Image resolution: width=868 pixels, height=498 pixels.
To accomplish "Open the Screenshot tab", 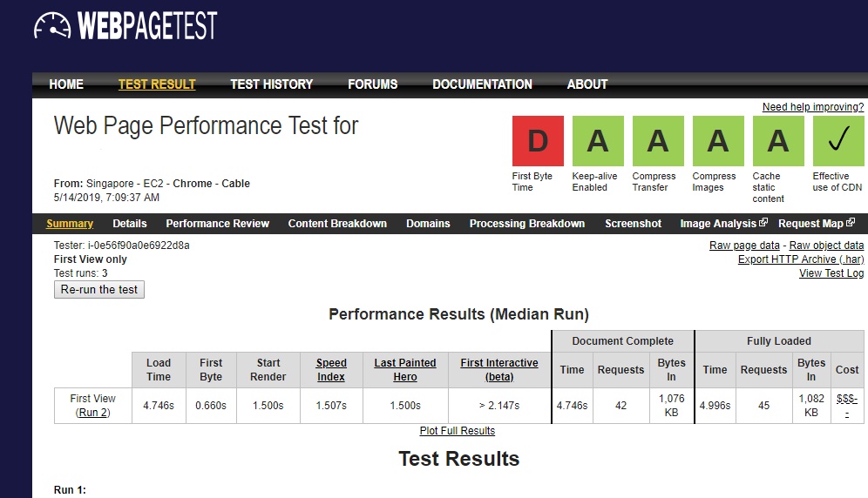I will pyautogui.click(x=633, y=224).
